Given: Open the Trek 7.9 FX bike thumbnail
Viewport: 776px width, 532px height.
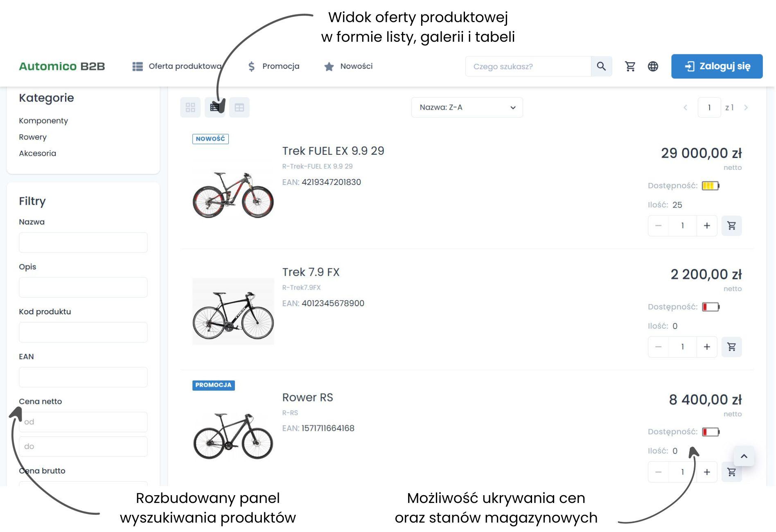Looking at the screenshot, I should (x=233, y=311).
